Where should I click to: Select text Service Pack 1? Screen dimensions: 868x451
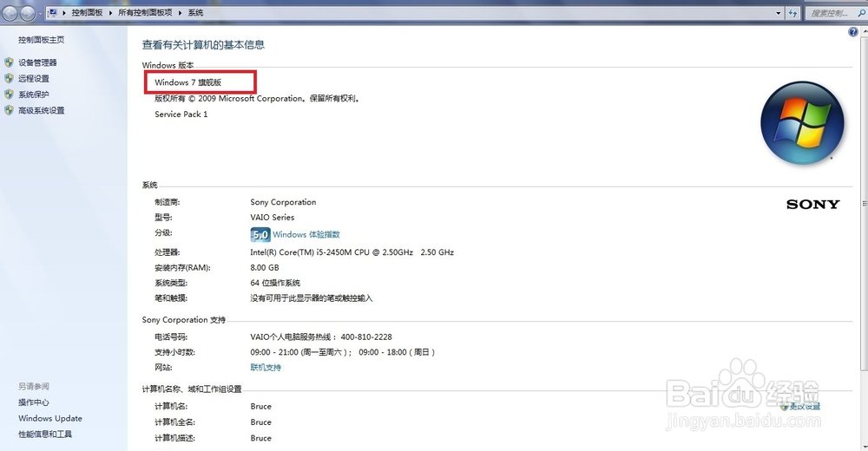point(181,114)
